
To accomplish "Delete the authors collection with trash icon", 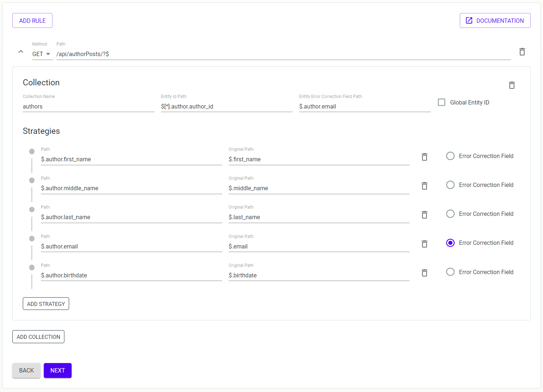I will [x=512, y=85].
